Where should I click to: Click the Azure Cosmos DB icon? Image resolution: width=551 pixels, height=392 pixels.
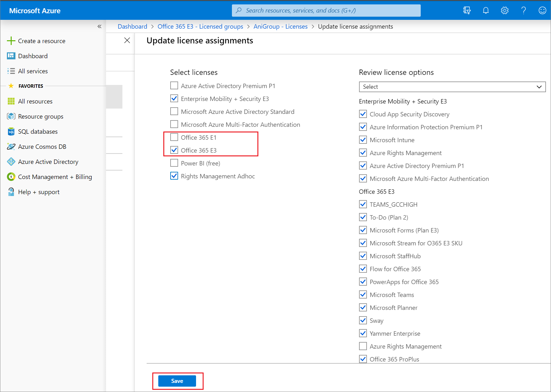(x=11, y=147)
